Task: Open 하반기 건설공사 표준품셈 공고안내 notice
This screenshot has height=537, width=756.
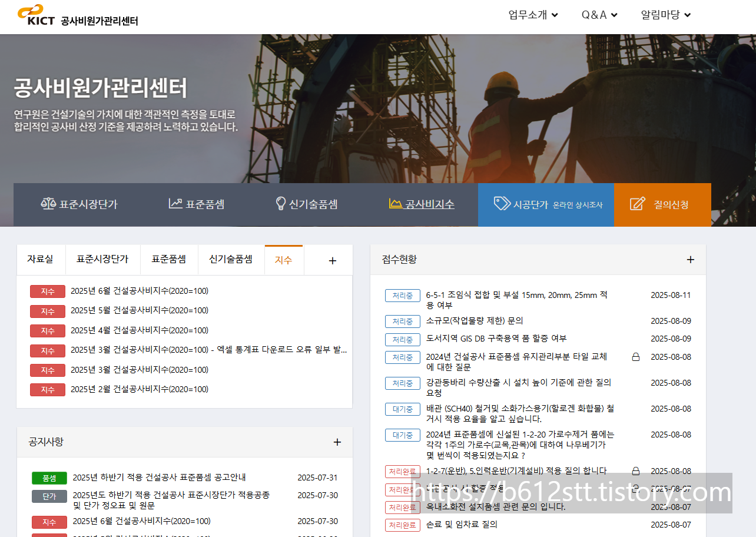Action: pos(159,478)
